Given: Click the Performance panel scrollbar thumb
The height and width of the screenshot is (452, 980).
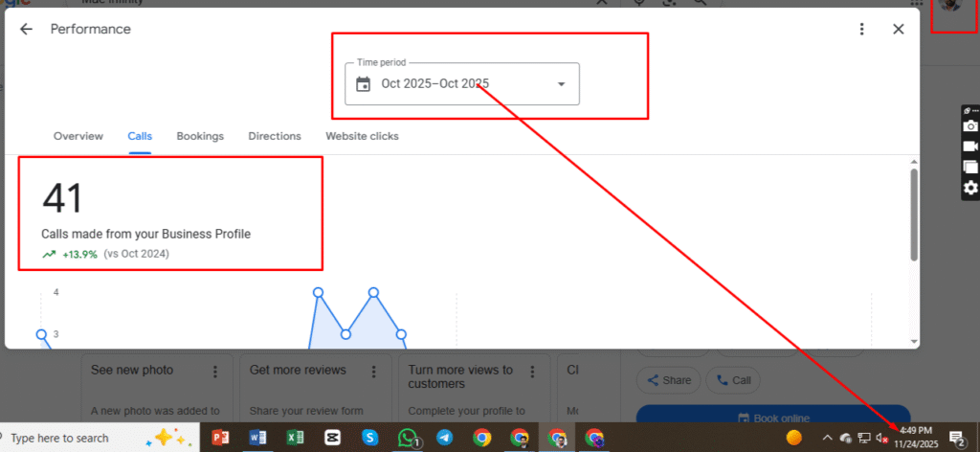Looking at the screenshot, I should click(914, 215).
